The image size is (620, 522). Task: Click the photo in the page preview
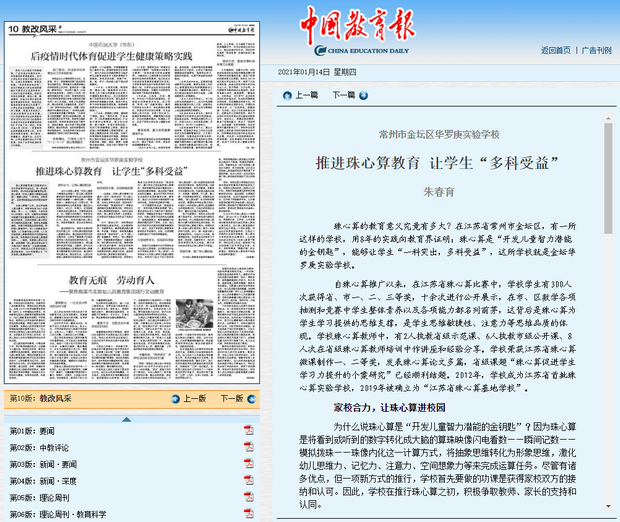[195, 314]
